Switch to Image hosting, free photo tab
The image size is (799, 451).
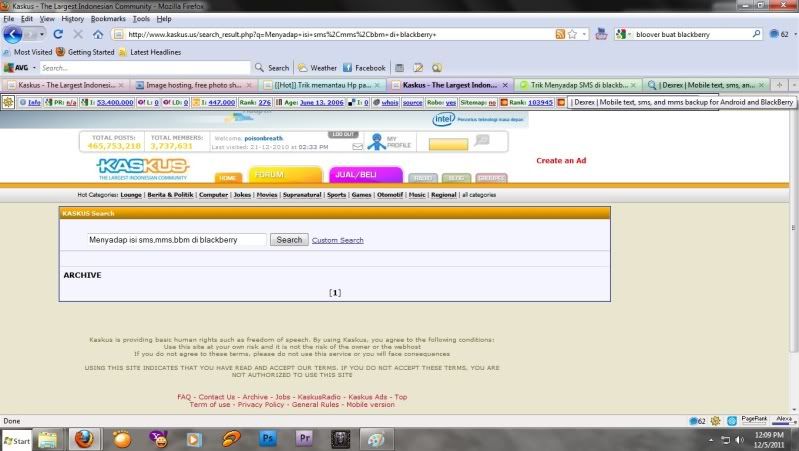(x=194, y=85)
